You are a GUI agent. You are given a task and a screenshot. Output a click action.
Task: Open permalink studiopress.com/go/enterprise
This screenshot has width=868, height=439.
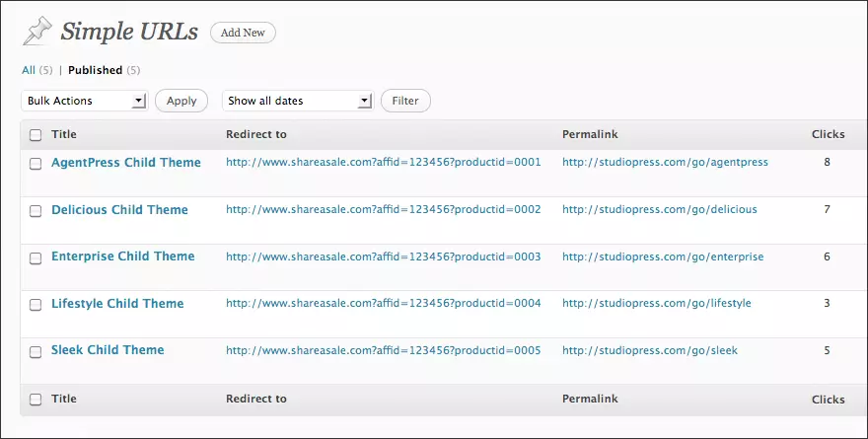coord(663,256)
